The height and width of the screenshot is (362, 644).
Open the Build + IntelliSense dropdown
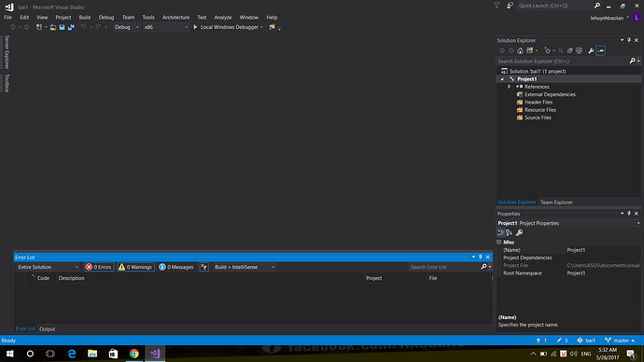[x=245, y=267]
